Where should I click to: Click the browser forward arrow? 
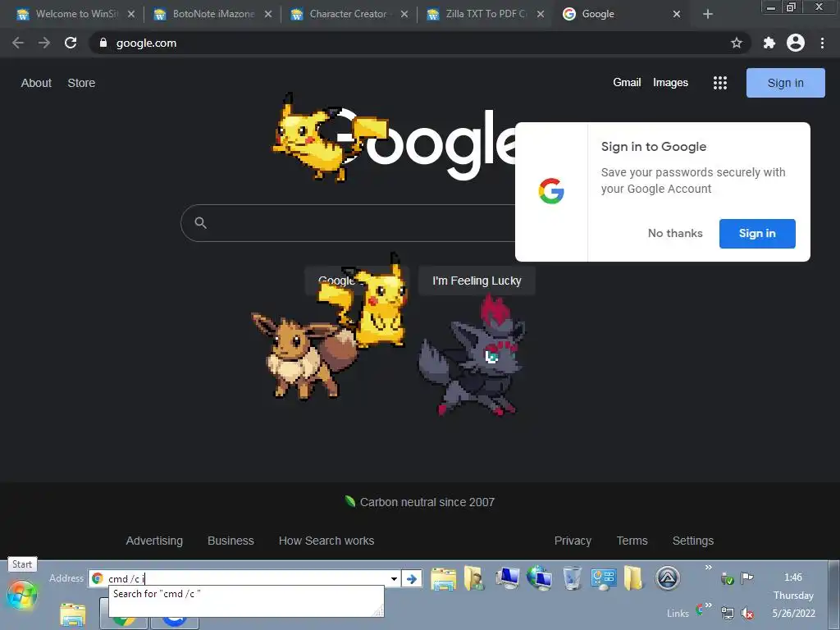[44, 43]
